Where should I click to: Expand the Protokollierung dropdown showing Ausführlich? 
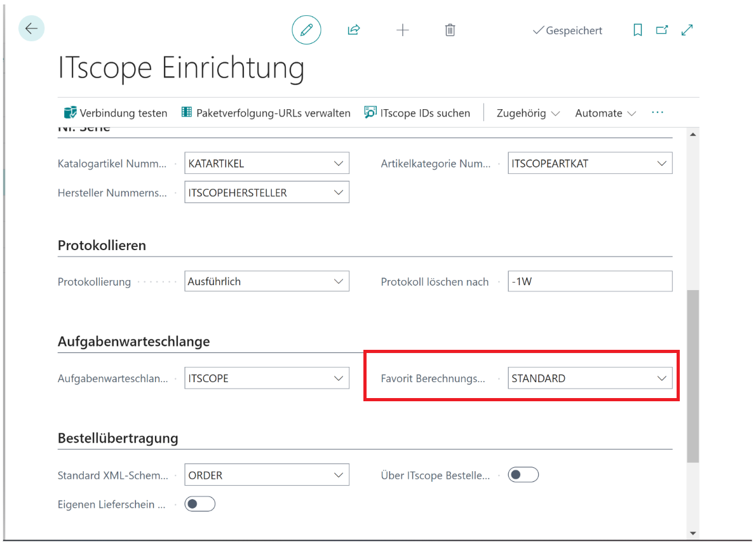(339, 281)
